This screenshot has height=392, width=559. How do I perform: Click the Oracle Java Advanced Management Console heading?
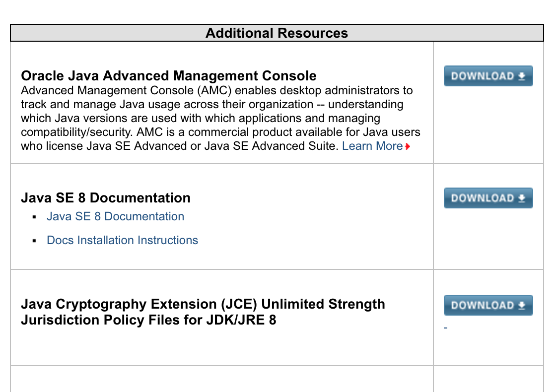pos(168,76)
